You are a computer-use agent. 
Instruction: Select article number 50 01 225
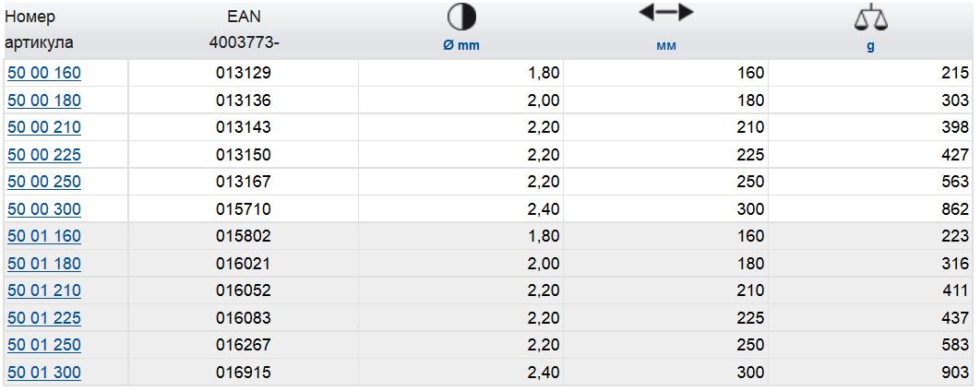44,318
